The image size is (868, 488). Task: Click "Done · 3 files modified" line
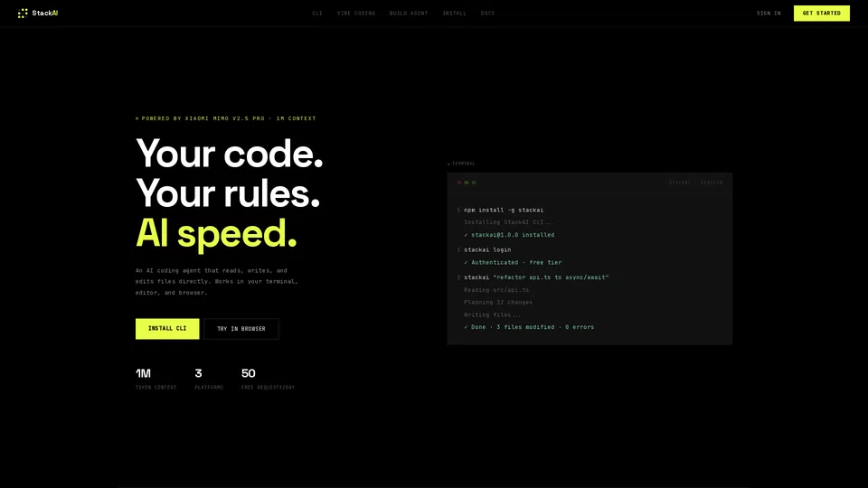click(x=529, y=327)
